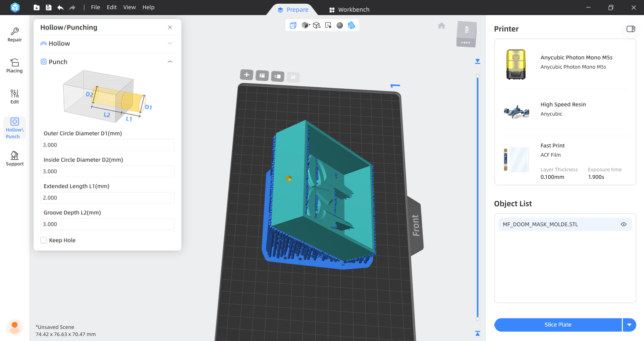Click the disabled delete plate X button

pos(293,77)
